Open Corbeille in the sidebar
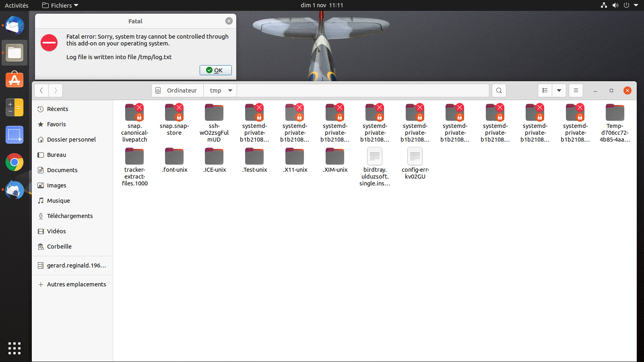 59,247
